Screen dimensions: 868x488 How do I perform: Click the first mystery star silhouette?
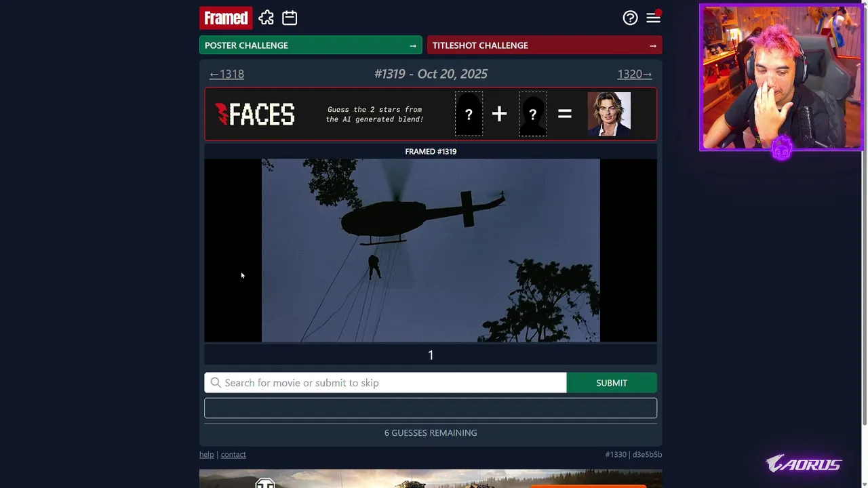tap(469, 114)
